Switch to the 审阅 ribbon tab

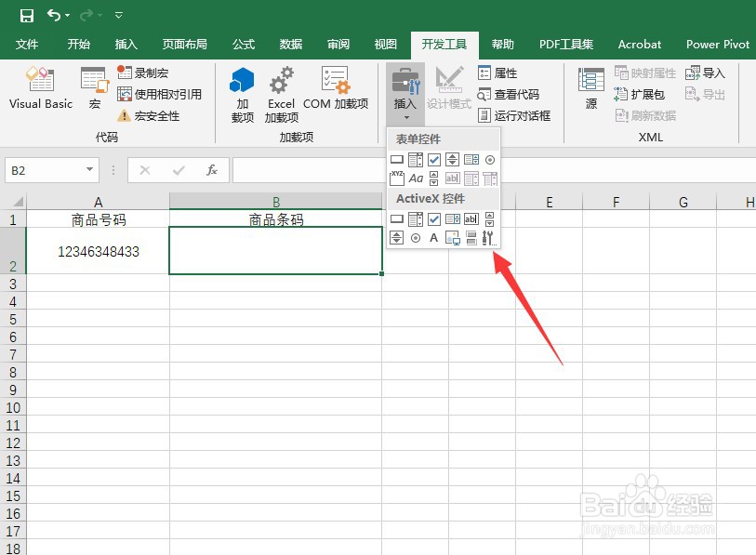point(338,45)
